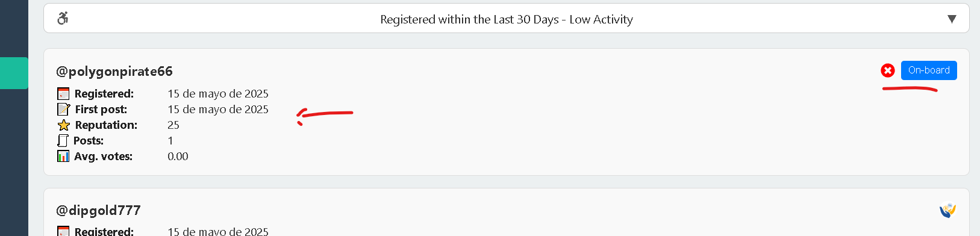Click the scroll icon beside Posts
The height and width of the screenshot is (236, 980).
[63, 140]
